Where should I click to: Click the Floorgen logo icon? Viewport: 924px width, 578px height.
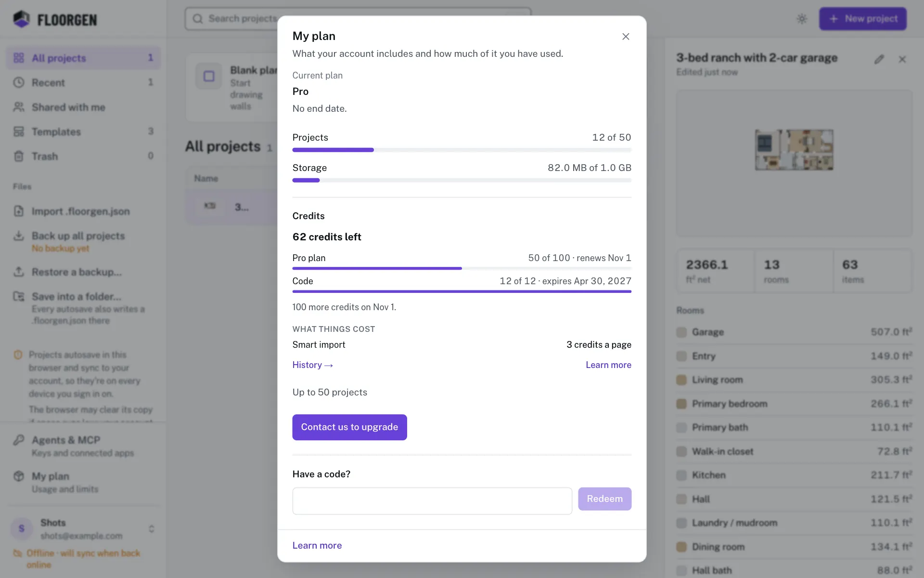tap(21, 19)
